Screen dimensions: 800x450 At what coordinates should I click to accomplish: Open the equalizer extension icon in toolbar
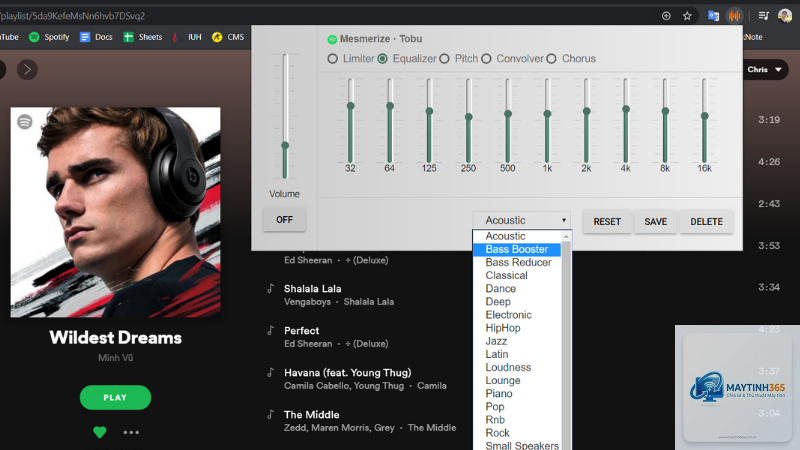[735, 16]
